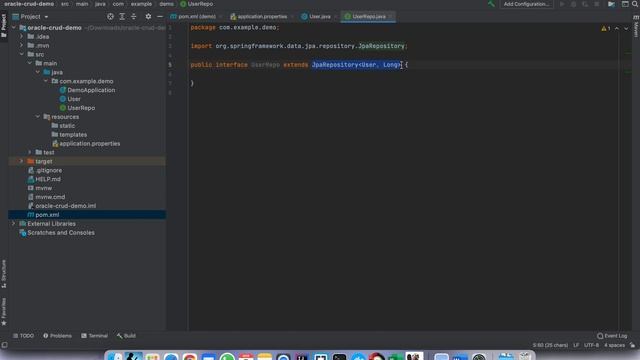The width and height of the screenshot is (640, 360).
Task: Collapse the java folder
Action: pos(38,72)
